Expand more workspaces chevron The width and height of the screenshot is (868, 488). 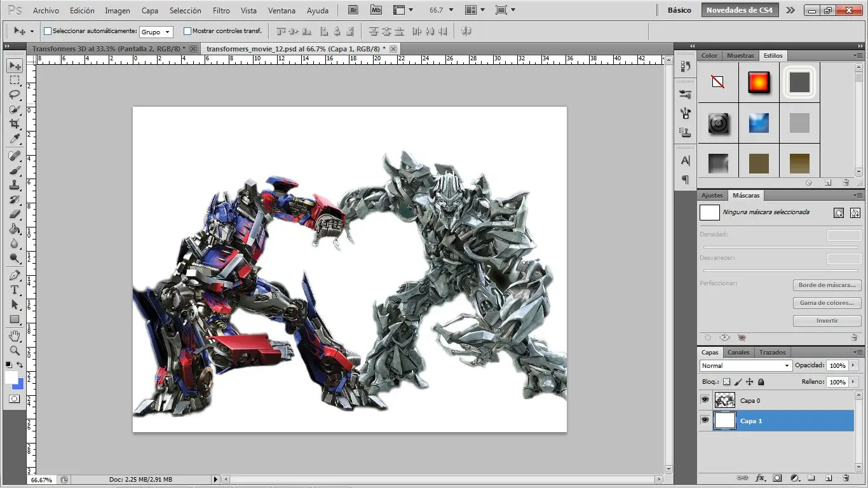(790, 10)
